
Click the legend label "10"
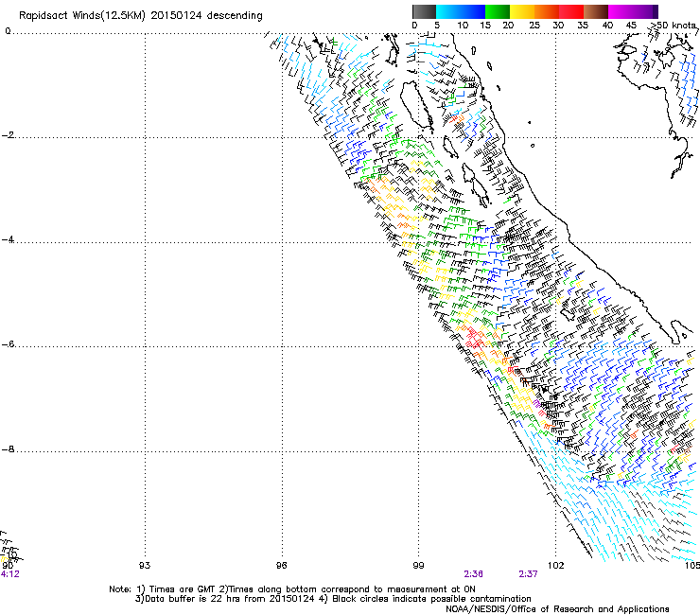coord(463,26)
